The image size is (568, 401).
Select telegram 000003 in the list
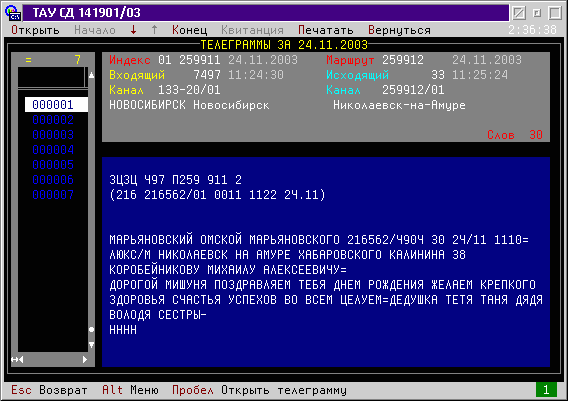(53, 135)
